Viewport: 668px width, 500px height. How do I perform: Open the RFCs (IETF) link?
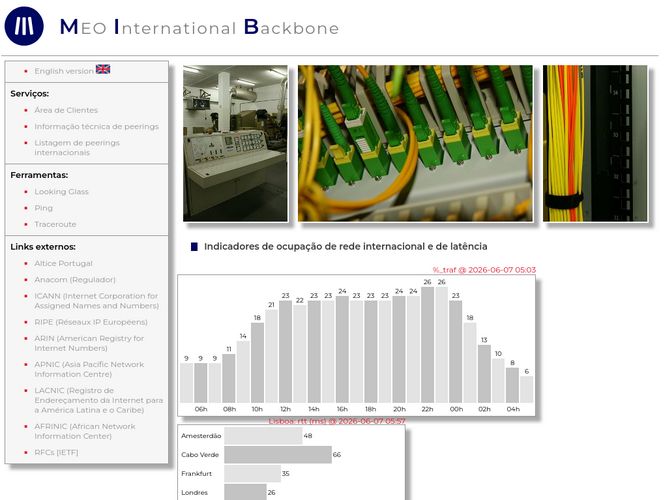(56, 452)
